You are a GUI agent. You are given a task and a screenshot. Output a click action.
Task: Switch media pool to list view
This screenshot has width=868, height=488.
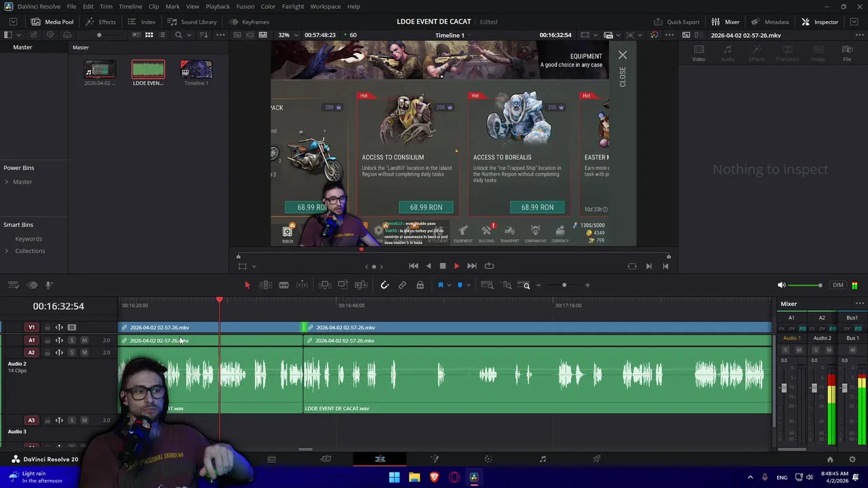[162, 35]
